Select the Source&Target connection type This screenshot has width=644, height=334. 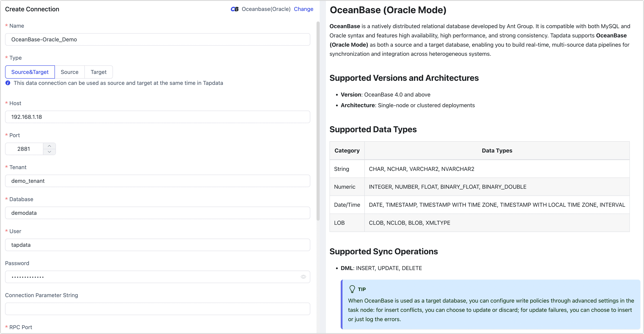30,72
